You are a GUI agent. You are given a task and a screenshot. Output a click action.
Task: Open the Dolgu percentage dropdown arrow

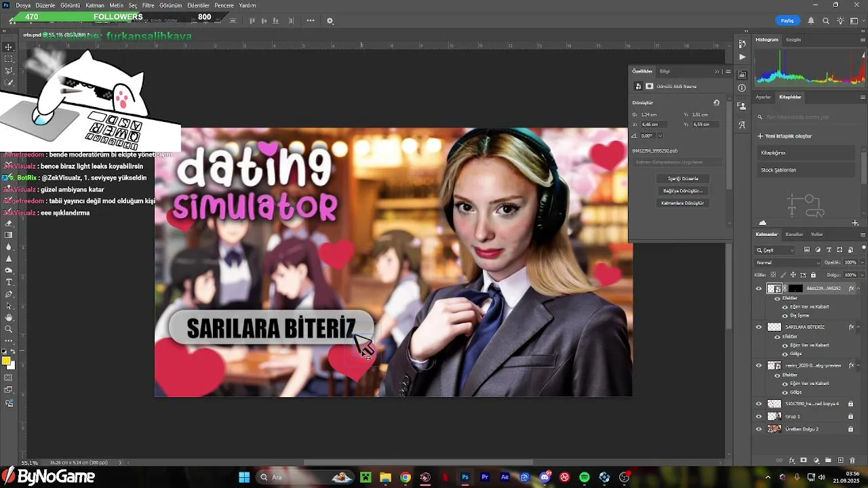click(862, 275)
